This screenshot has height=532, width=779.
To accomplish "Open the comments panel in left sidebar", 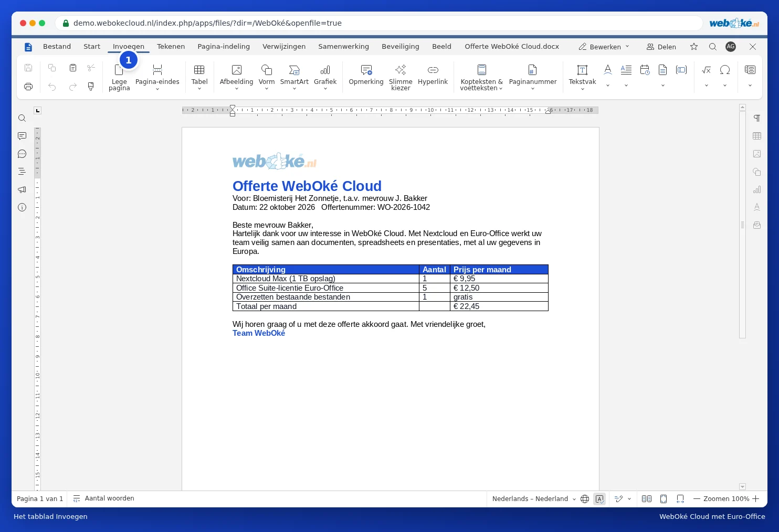I will [x=22, y=136].
